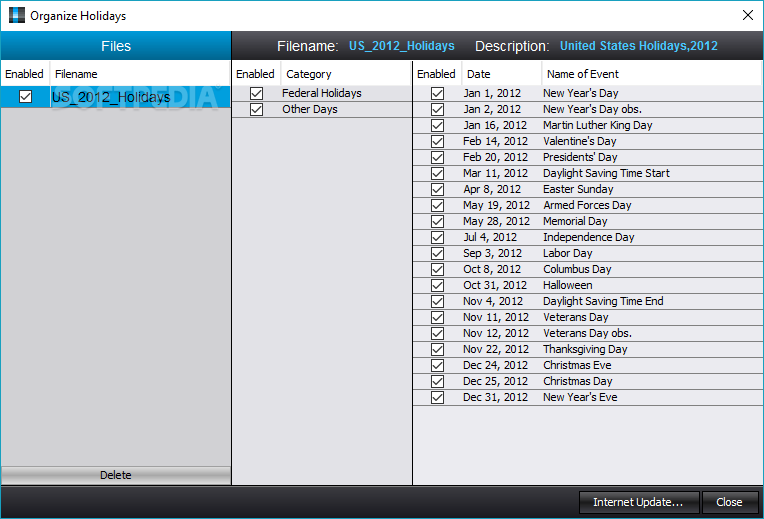Click the Close button at bottom right

click(729, 502)
